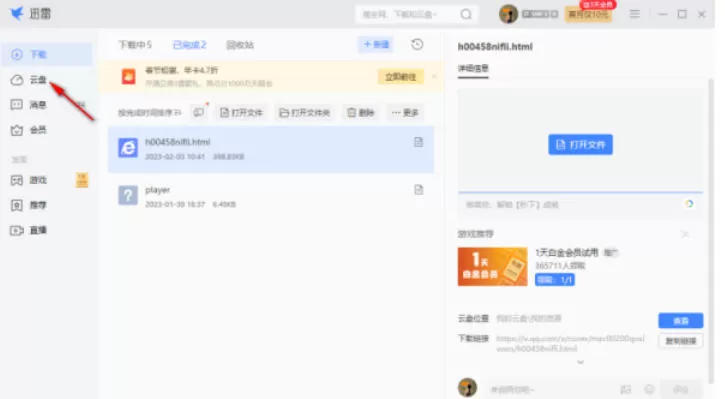Switch to the Downloading 5 tab
The height and width of the screenshot is (399, 725).
click(135, 45)
